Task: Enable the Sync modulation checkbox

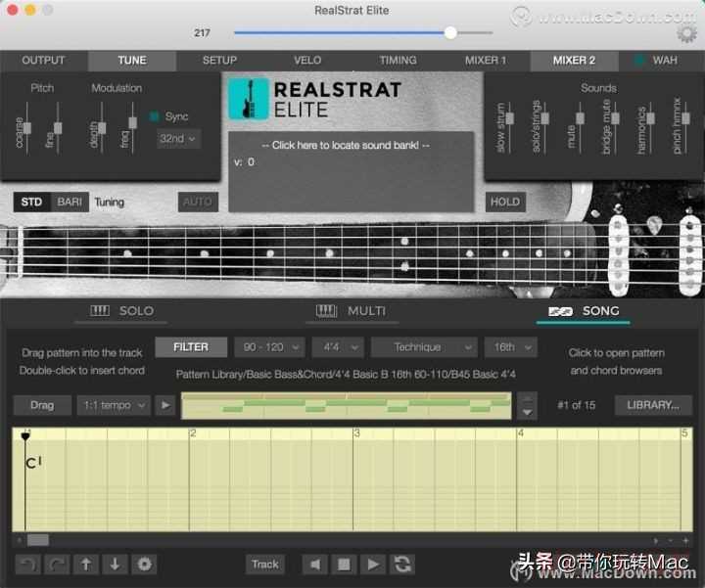Action: 155,116
